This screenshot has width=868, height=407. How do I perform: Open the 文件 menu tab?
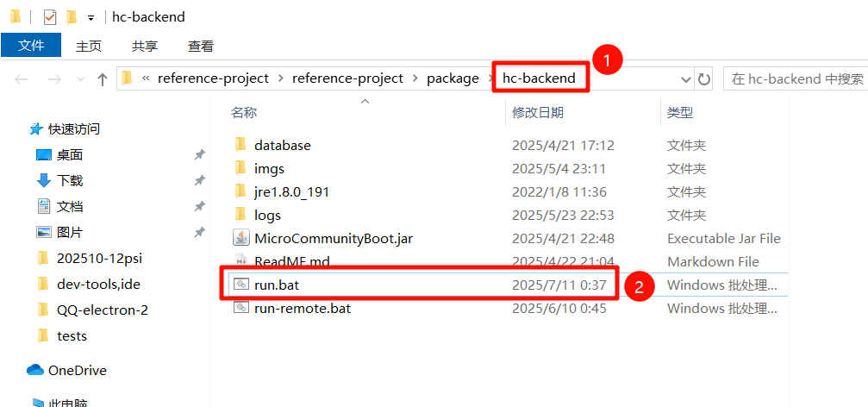click(31, 46)
